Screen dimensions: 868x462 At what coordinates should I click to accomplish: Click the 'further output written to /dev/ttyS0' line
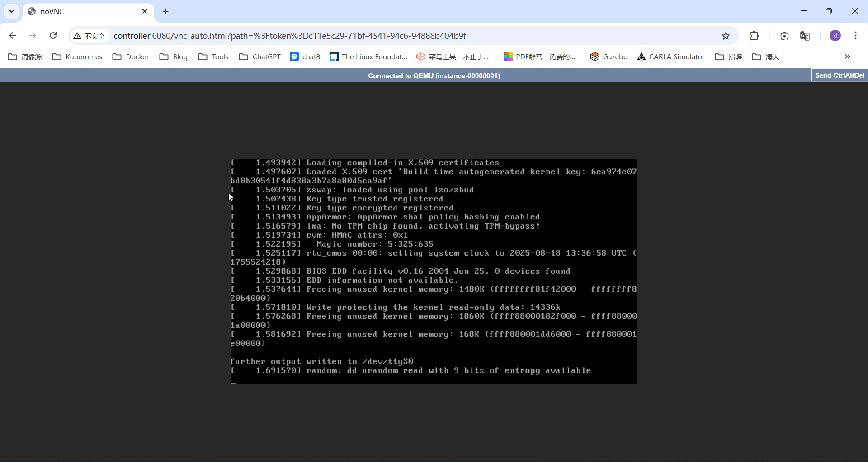321,361
